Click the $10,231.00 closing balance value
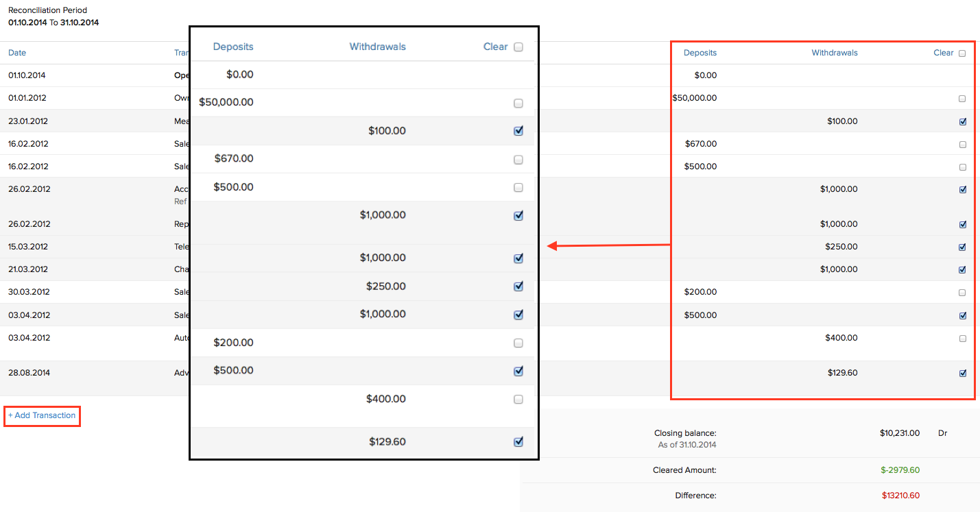 (899, 433)
